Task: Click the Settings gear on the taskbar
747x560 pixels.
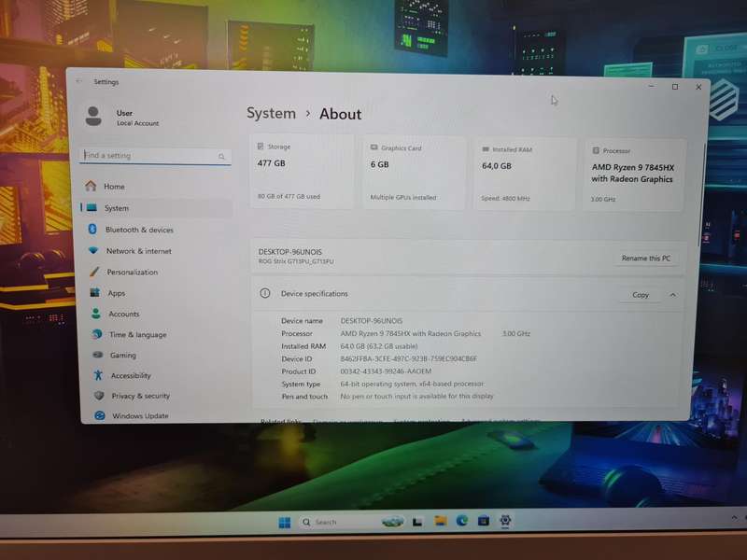Action: 505,520
